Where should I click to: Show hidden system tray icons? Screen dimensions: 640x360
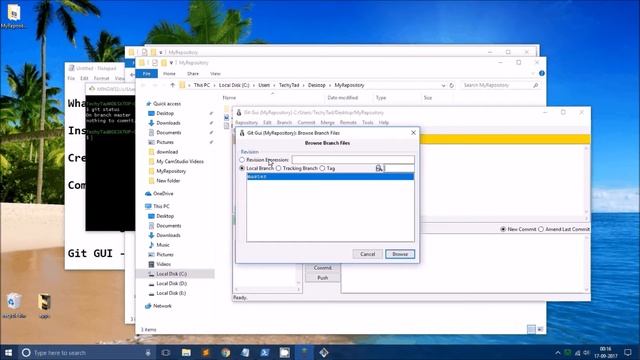click(558, 353)
